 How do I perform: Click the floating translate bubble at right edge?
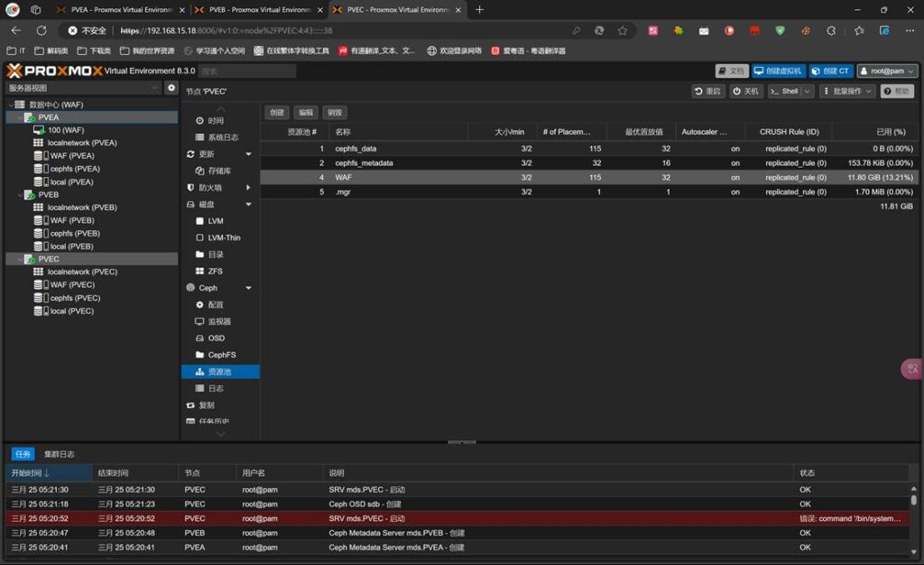[912, 369]
